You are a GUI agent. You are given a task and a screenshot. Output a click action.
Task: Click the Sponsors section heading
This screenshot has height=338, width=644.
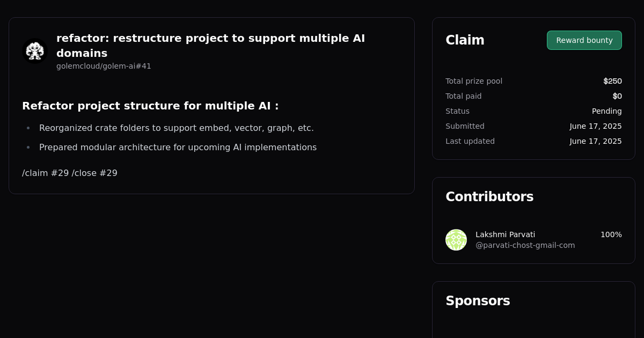point(478,301)
